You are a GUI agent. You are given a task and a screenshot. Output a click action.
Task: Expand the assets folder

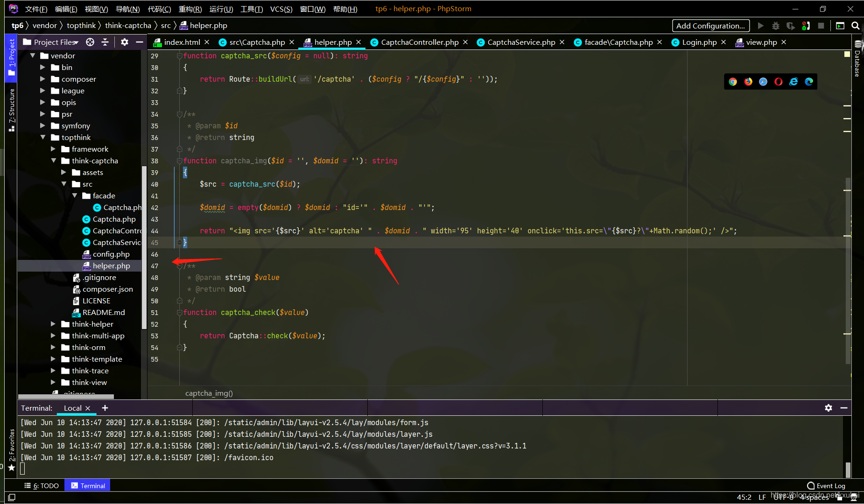tap(64, 172)
